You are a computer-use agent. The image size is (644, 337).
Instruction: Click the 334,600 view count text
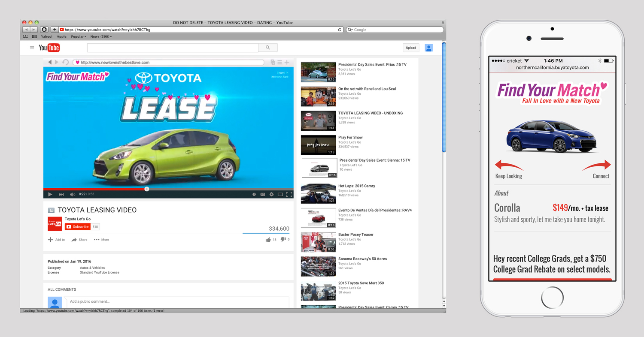279,229
